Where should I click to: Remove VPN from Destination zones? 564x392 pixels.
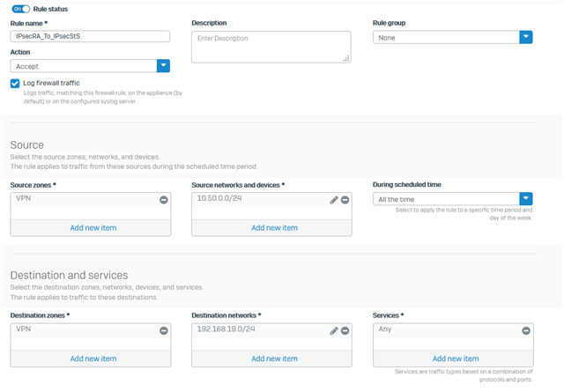click(x=164, y=331)
